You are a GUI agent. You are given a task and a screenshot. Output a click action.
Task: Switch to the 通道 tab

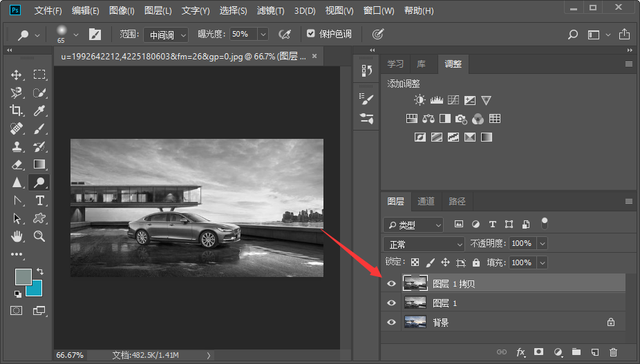tap(426, 201)
